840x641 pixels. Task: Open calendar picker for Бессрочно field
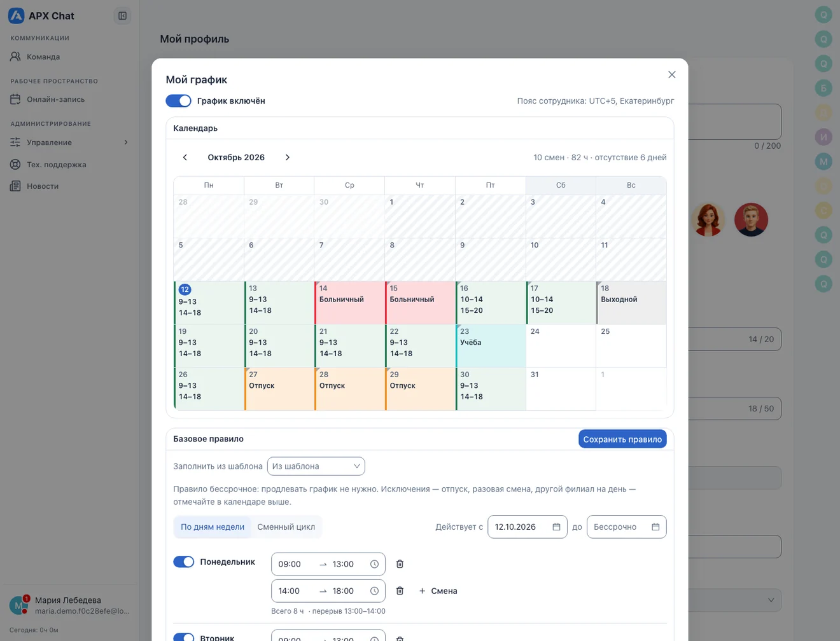[655, 527]
